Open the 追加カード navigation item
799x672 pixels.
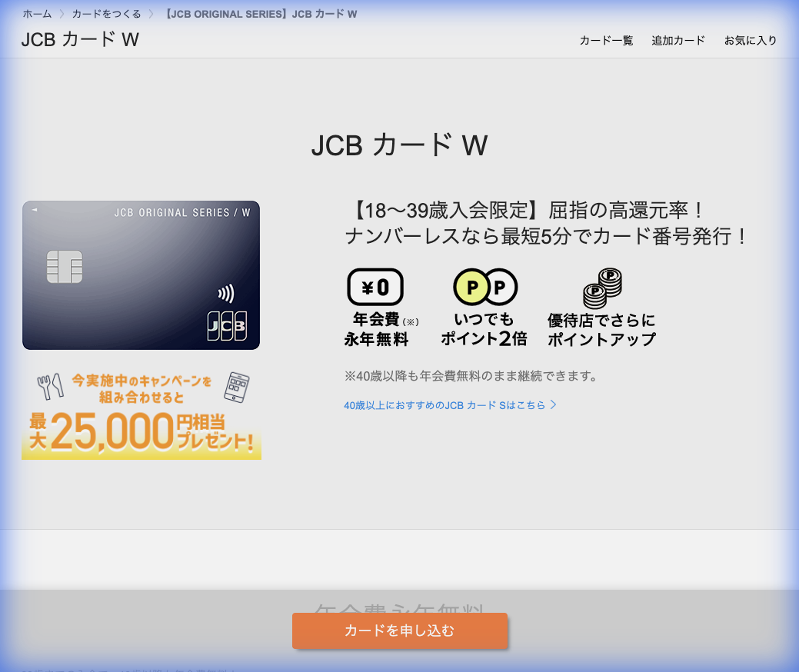677,40
